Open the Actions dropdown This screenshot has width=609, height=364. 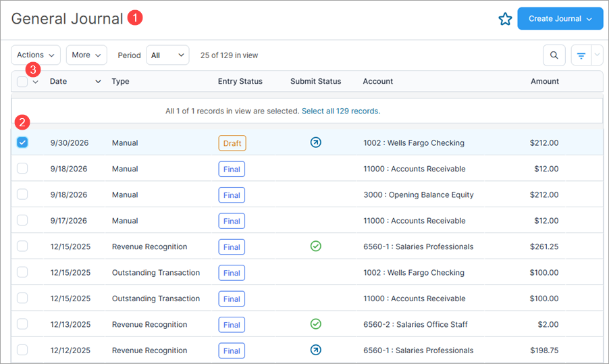36,55
